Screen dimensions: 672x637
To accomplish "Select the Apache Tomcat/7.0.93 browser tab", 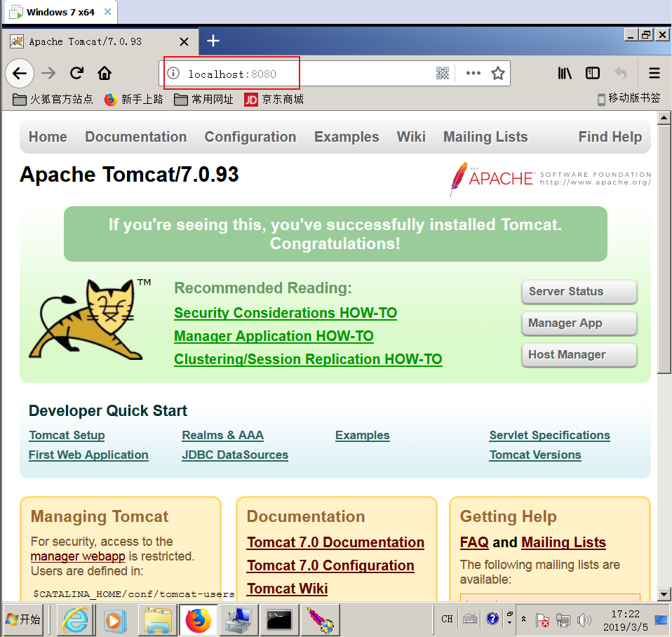I will [x=100, y=41].
